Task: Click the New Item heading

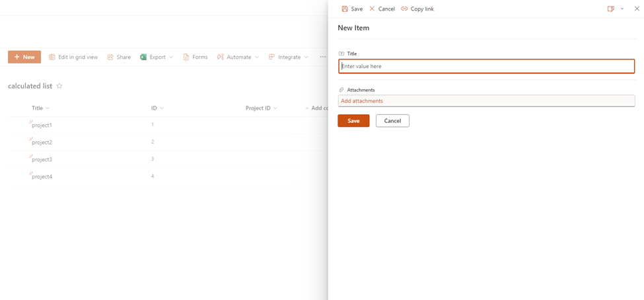Action: 353,28
